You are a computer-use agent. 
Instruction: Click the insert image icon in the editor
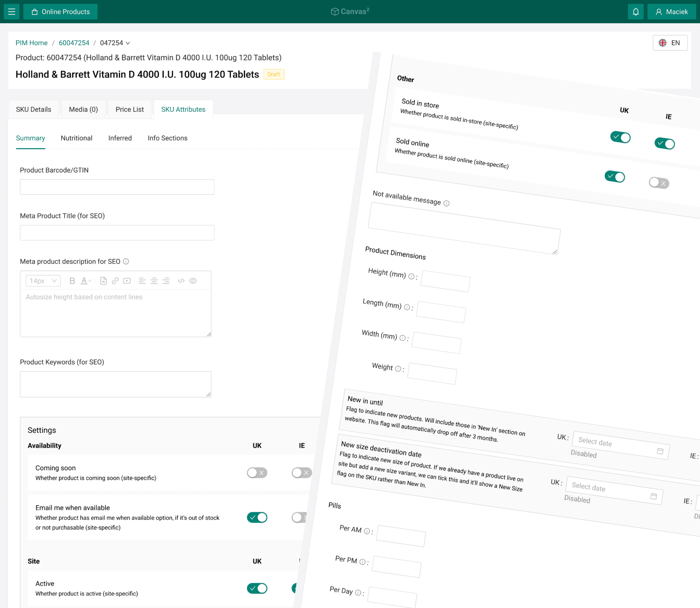coord(104,281)
